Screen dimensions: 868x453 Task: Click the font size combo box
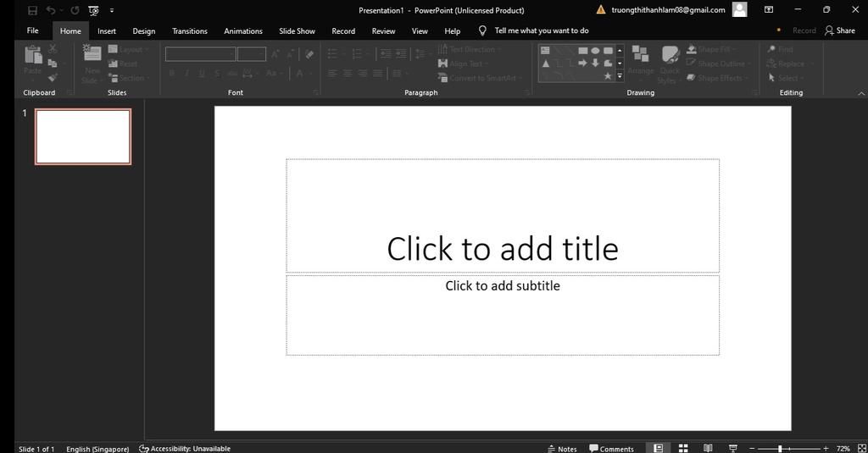tap(251, 53)
